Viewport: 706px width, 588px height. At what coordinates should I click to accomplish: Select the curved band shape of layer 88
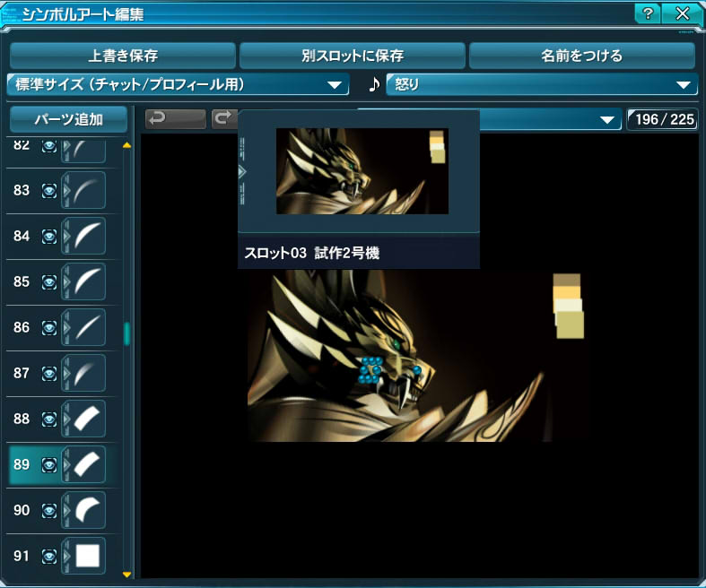(87, 419)
